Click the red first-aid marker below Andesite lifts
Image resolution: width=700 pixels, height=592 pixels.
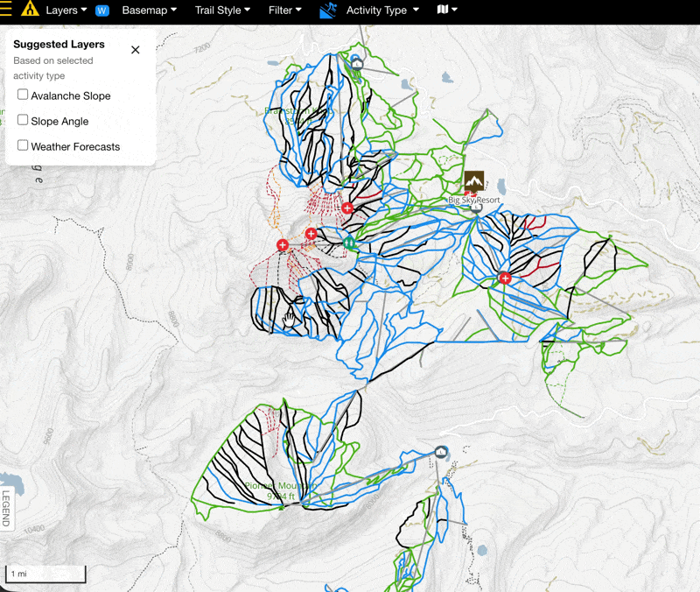[505, 278]
